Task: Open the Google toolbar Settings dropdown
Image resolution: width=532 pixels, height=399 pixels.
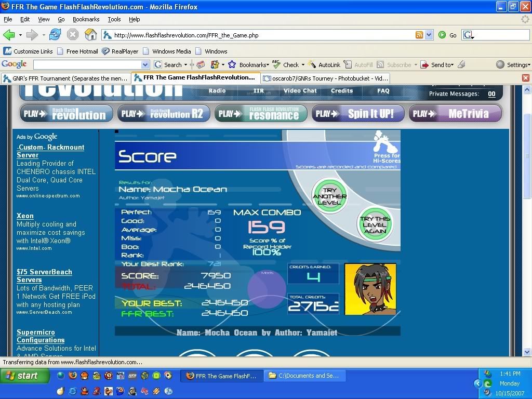Action: (x=514, y=65)
